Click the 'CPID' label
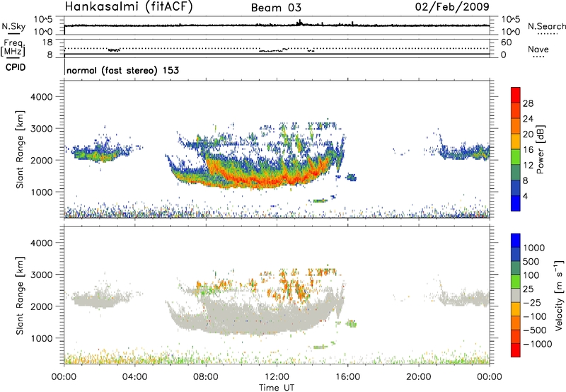 pyautogui.click(x=16, y=67)
